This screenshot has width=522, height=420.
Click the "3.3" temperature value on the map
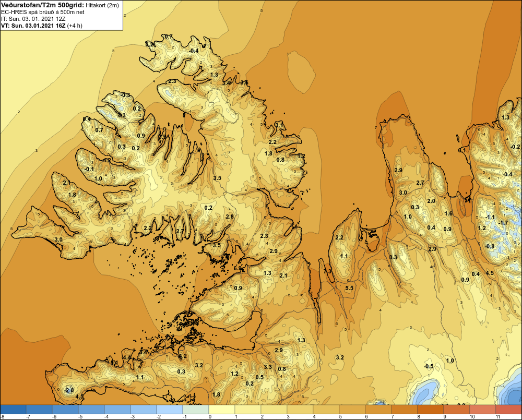coord(268,367)
